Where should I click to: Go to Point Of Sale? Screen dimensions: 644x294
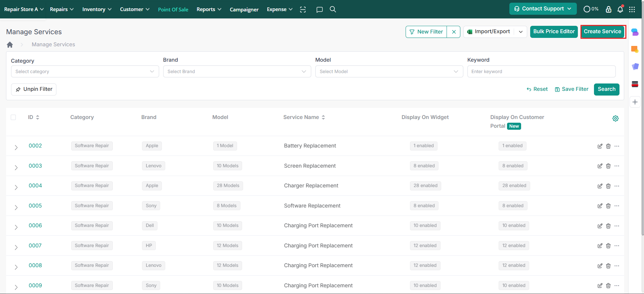[173, 9]
